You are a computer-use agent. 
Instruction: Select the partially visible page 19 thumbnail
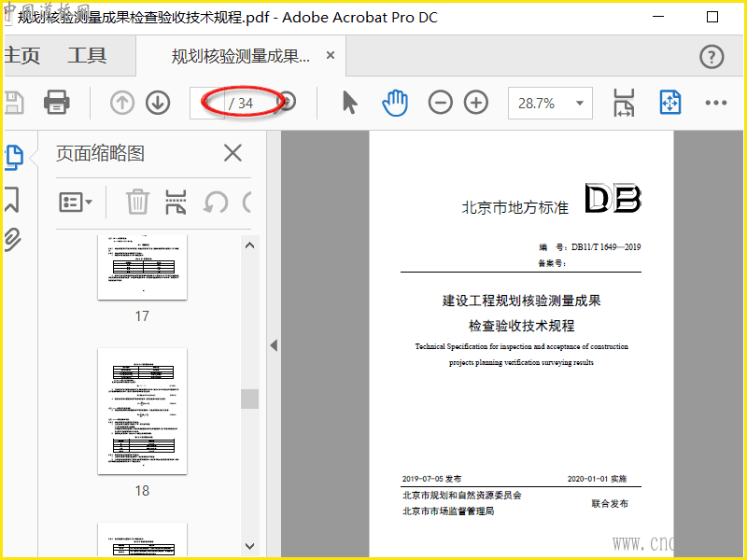point(143,539)
